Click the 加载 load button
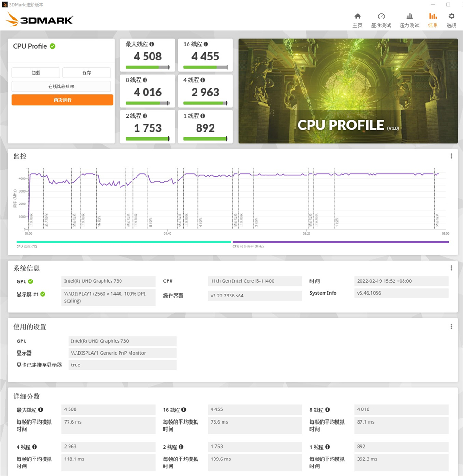Viewport: 463px width, 476px height. click(x=36, y=73)
